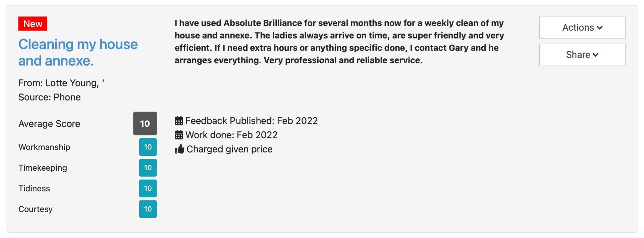Screen dimensions: 644x238
Task: Expand the Share dropdown
Action: coord(582,55)
